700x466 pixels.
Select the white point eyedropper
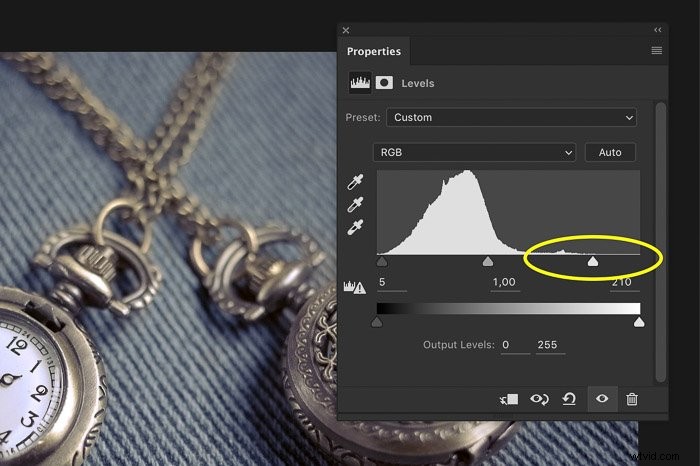tap(355, 227)
